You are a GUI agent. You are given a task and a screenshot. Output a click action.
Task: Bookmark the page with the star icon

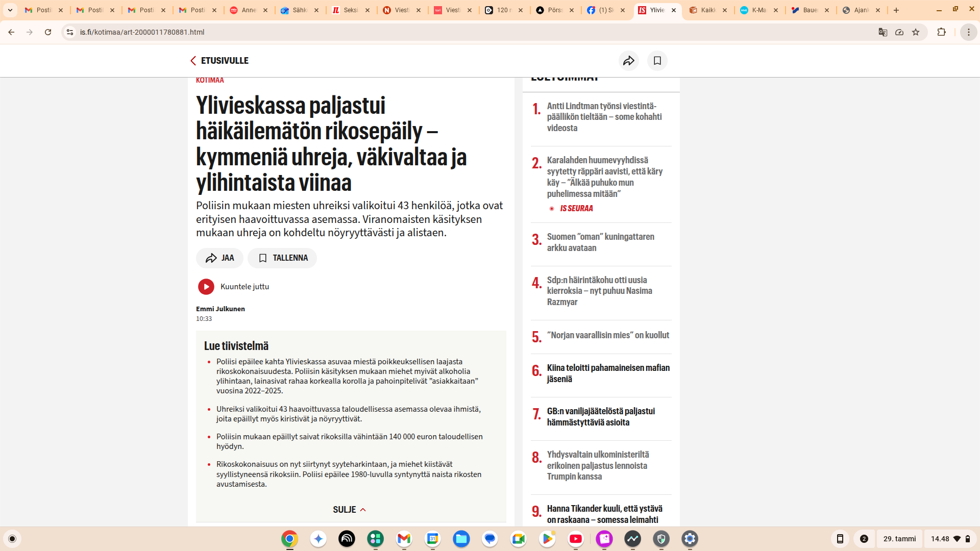916,32
